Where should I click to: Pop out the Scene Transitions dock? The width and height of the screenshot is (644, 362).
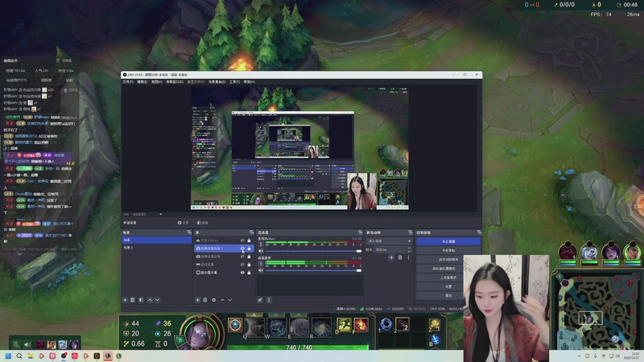410,232
